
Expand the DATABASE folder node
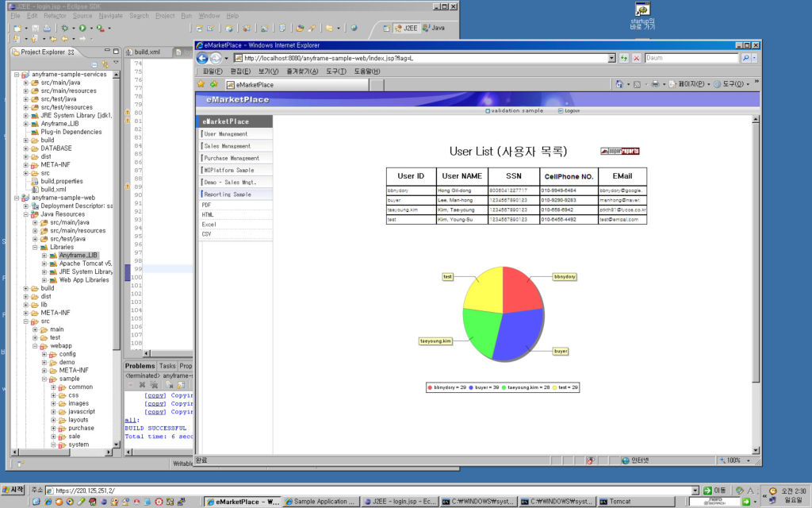[26, 148]
